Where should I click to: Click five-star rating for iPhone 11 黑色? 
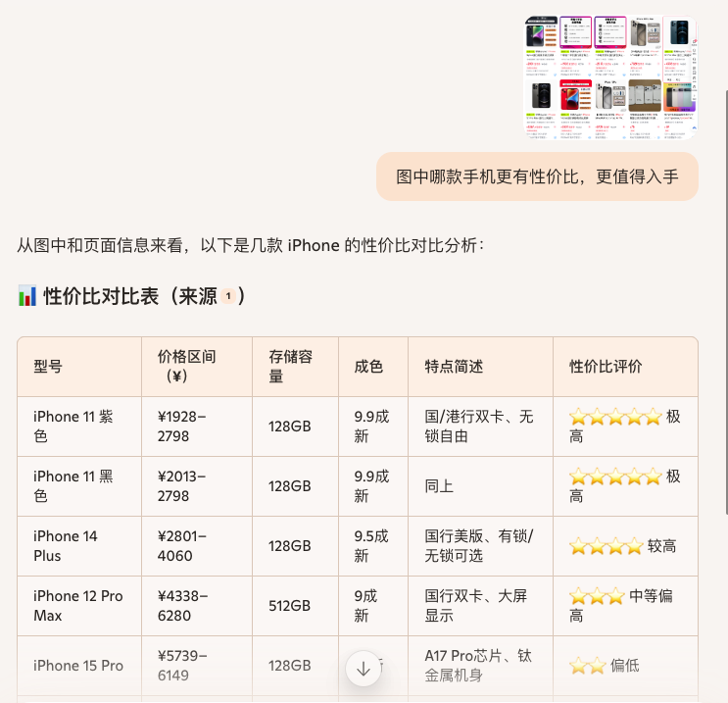click(x=625, y=486)
